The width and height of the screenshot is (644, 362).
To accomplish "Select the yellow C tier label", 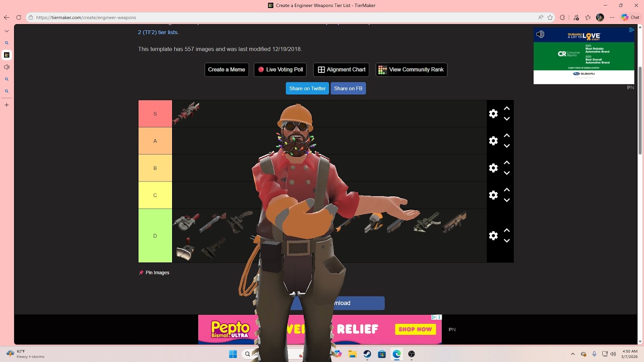I will [155, 195].
